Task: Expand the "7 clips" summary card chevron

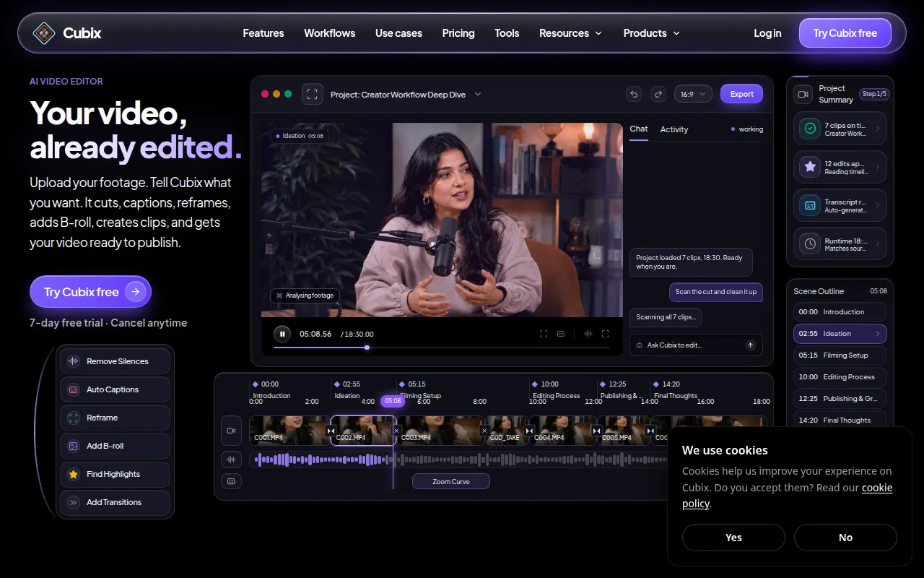Action: (x=878, y=129)
